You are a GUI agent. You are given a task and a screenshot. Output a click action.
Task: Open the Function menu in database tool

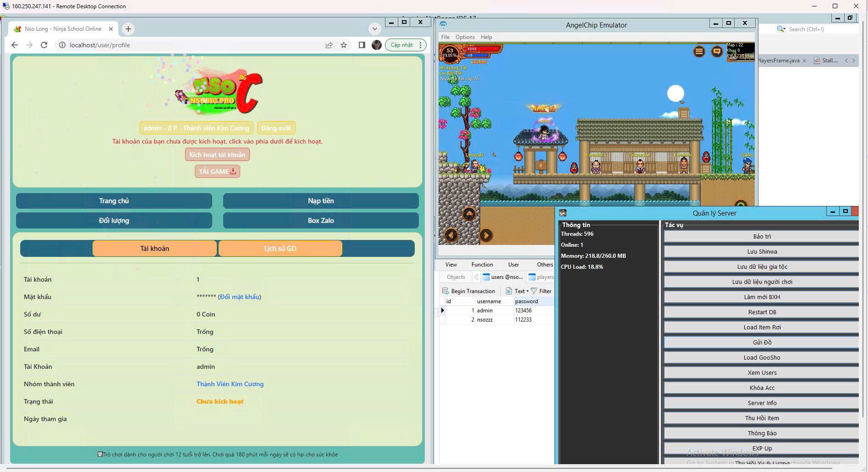click(482, 265)
